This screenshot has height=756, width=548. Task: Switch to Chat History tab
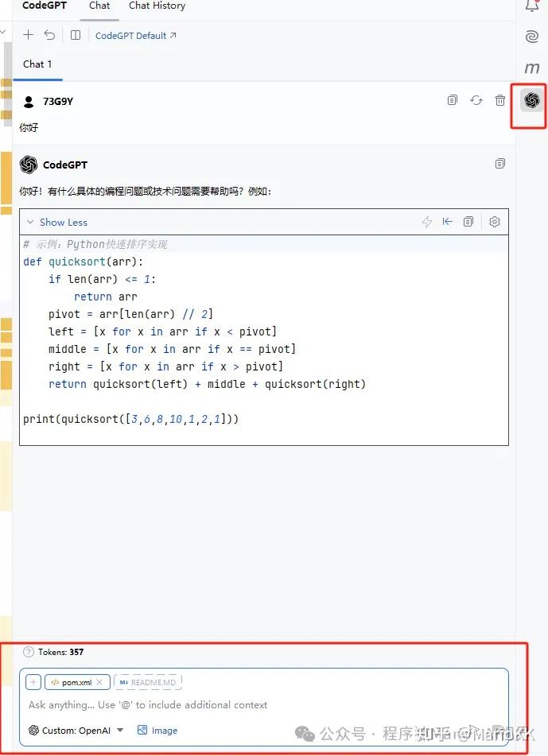point(157,6)
